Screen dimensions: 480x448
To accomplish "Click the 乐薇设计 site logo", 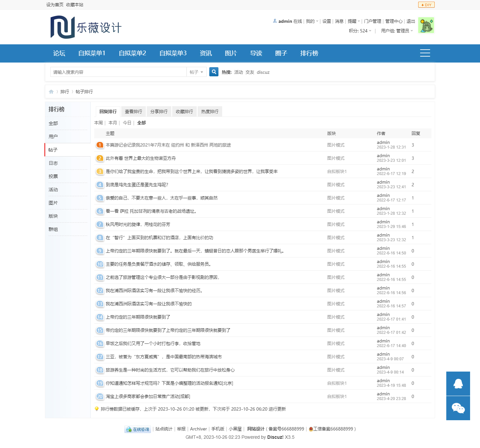I will point(86,27).
